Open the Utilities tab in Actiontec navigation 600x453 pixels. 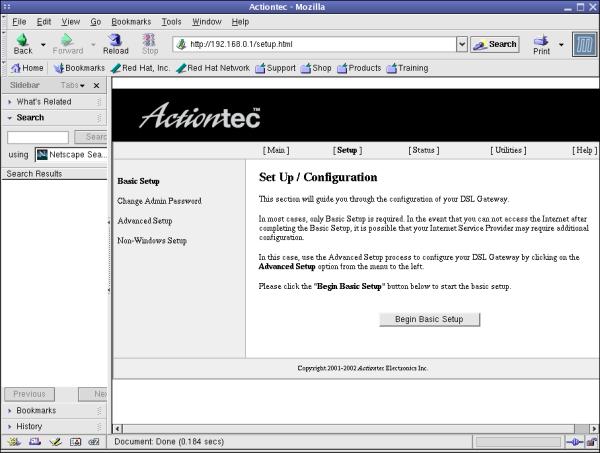click(508, 150)
